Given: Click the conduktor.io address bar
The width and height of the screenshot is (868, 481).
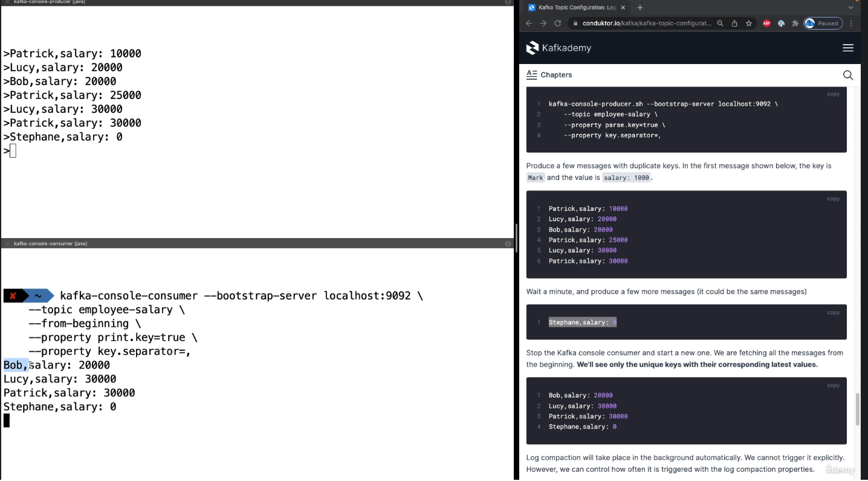Looking at the screenshot, I should (x=647, y=24).
